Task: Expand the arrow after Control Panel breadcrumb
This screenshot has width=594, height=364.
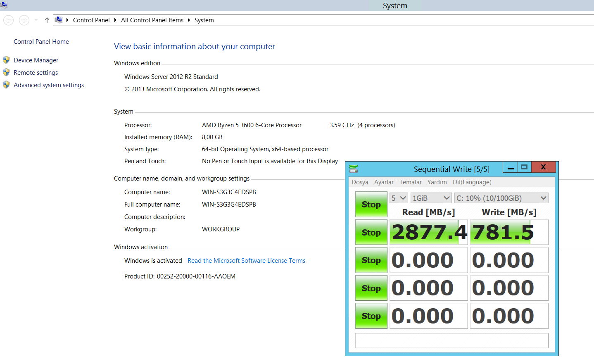Action: [x=115, y=20]
